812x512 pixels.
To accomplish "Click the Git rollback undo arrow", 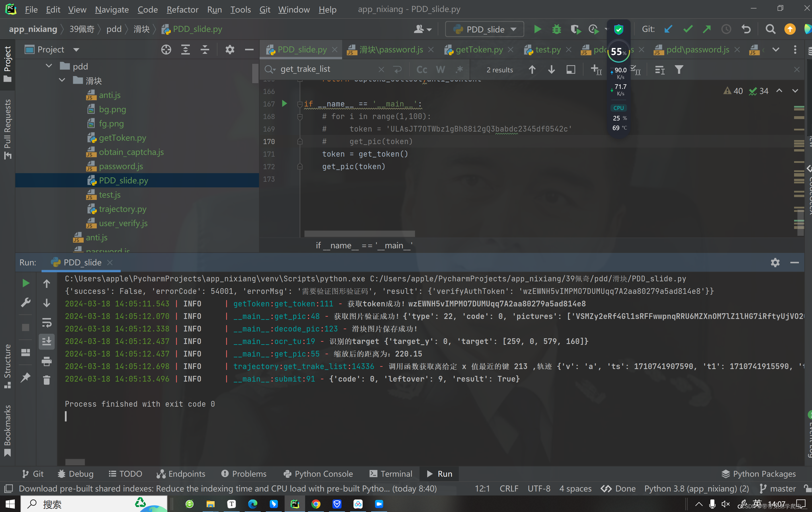I will (746, 29).
